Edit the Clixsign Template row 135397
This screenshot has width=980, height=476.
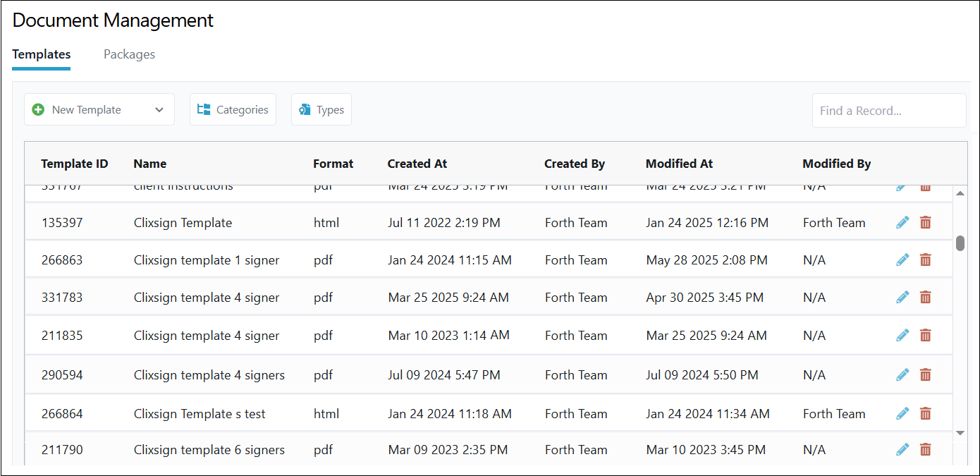point(902,223)
